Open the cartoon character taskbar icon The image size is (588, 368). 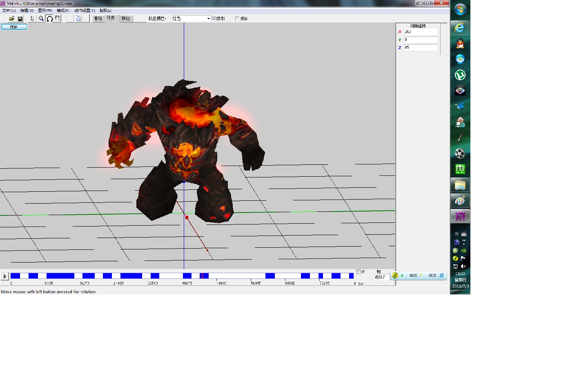[460, 122]
